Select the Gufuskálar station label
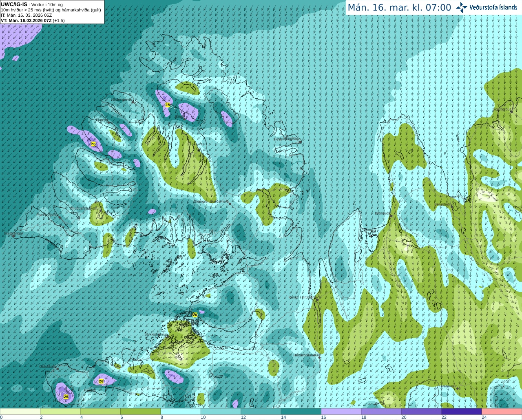This screenshot has width=522, height=420. click(x=48, y=367)
